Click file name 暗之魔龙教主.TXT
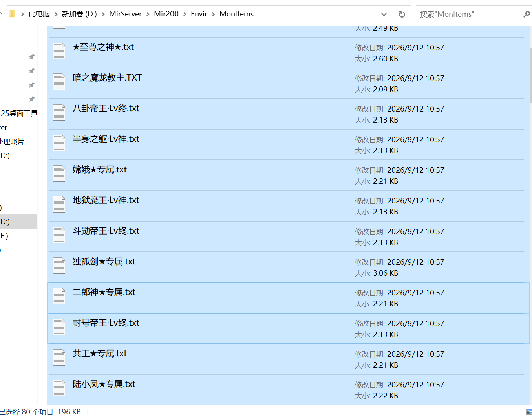 pos(107,78)
